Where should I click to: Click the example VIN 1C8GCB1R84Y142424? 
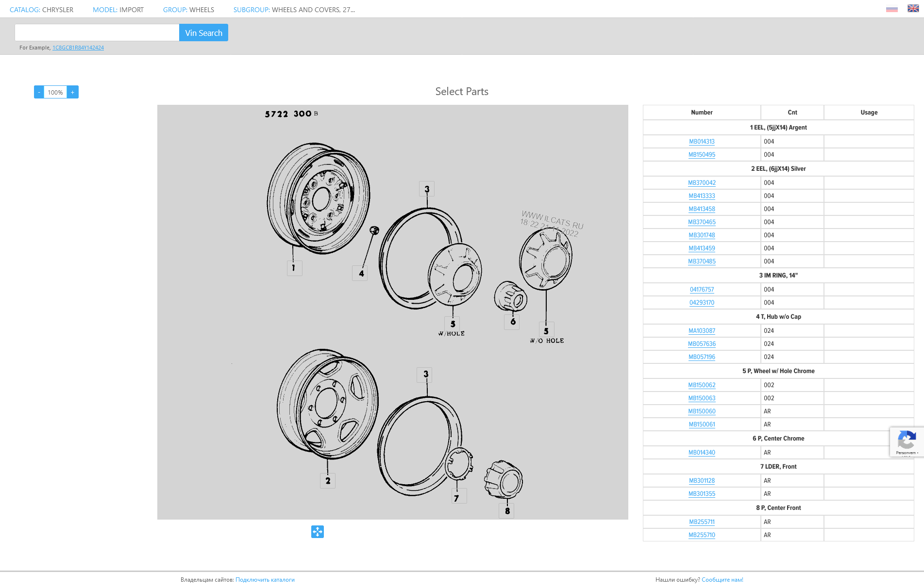point(78,48)
